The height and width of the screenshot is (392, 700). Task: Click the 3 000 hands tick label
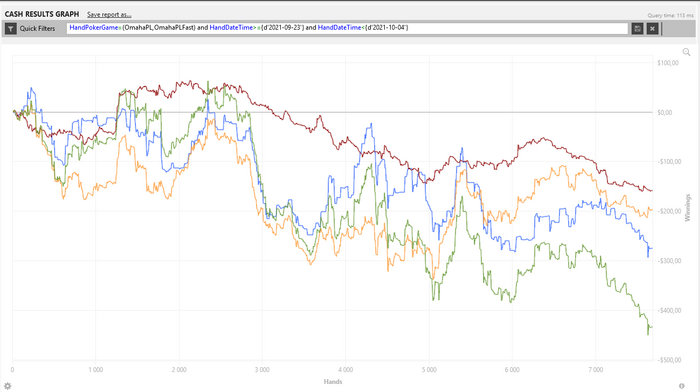[x=262, y=370]
